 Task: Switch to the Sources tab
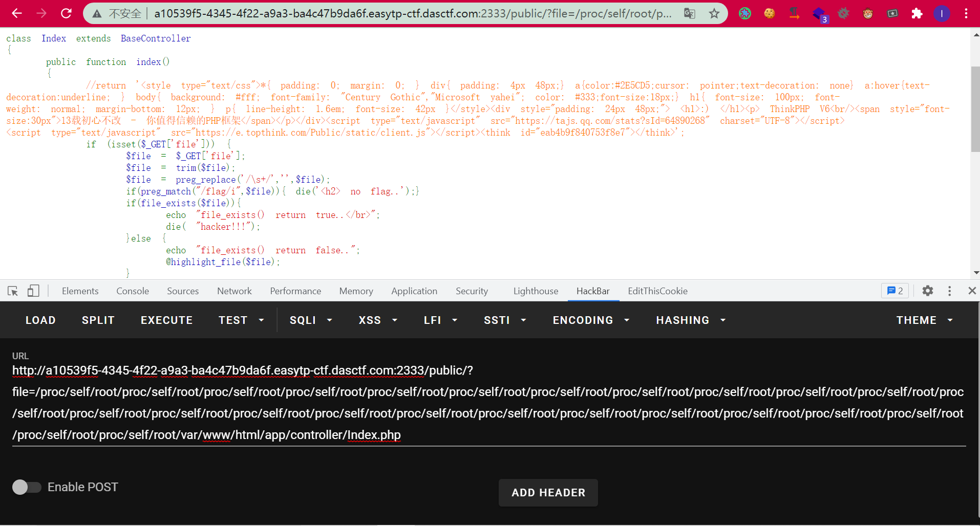[183, 291]
